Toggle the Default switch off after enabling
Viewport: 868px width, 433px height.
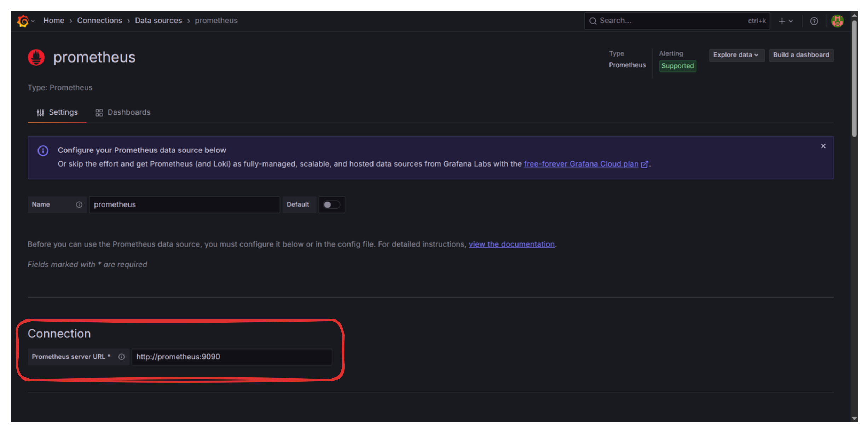(x=331, y=204)
